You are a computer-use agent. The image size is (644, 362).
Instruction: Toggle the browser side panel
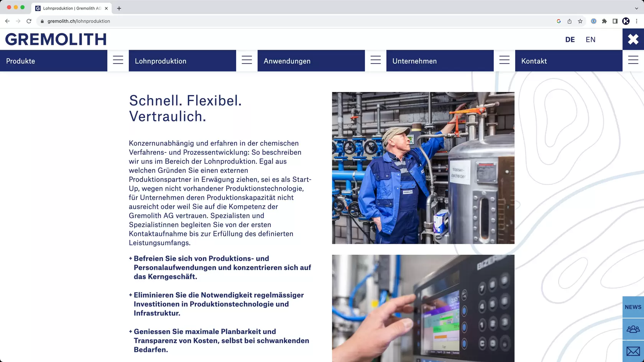click(615, 21)
